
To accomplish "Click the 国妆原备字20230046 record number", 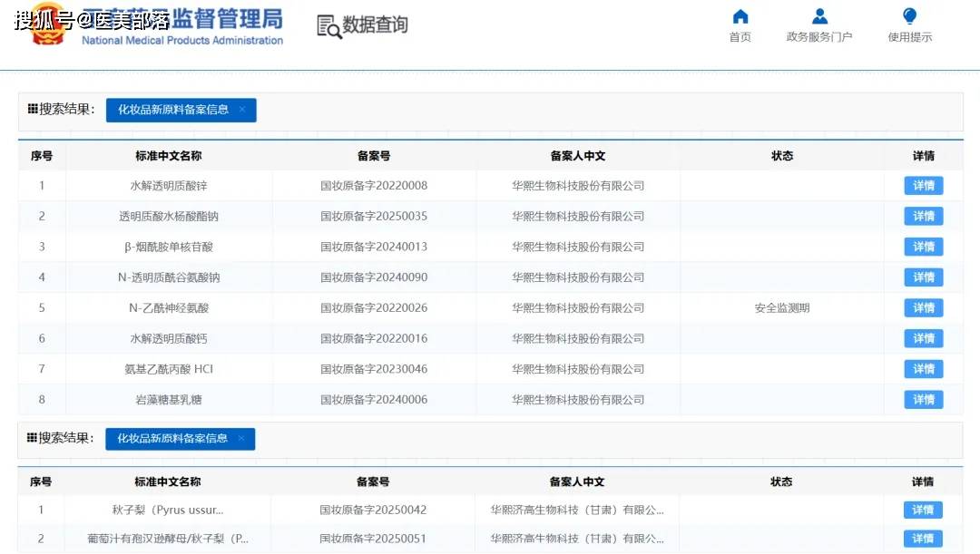I will tap(374, 369).
